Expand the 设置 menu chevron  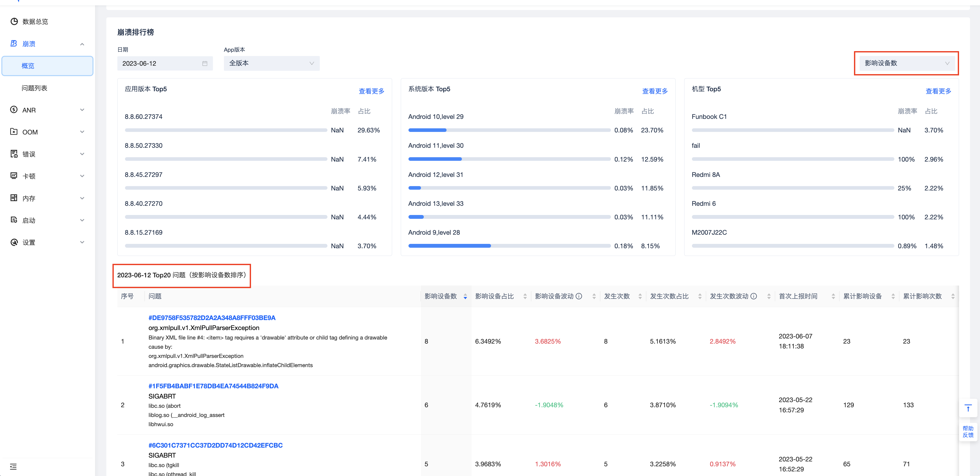pyautogui.click(x=82, y=242)
